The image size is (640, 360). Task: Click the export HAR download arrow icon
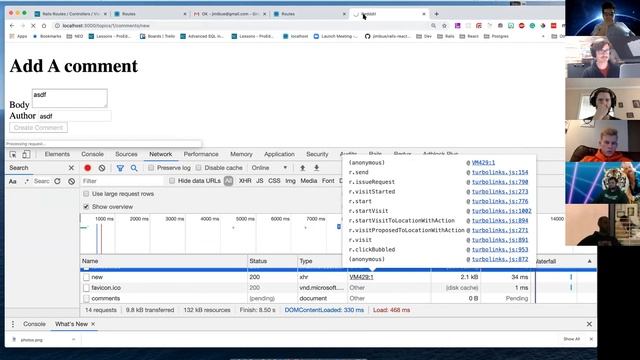click(316, 168)
